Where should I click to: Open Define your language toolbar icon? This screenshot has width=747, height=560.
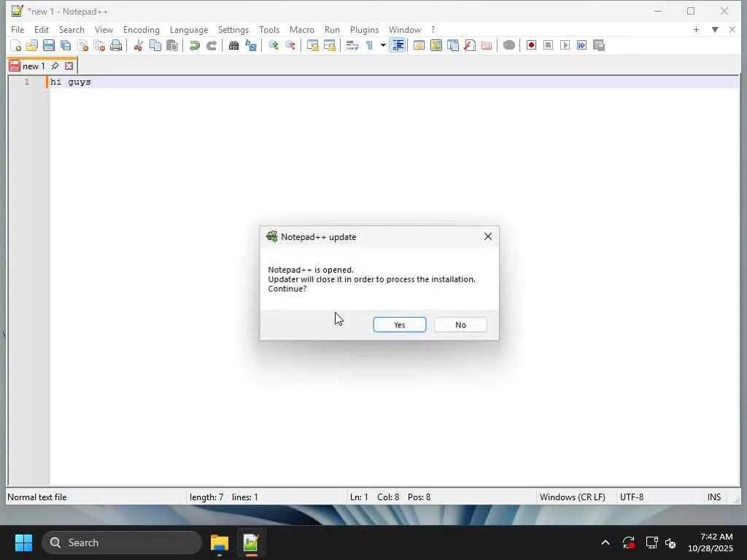[x=419, y=45]
